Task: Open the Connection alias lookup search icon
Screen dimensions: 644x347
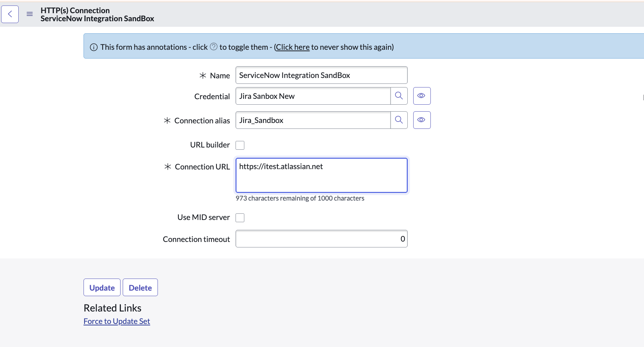Action: click(x=399, y=120)
